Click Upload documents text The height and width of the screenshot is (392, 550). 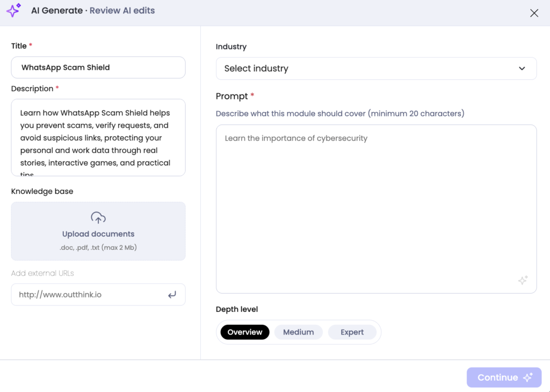click(x=98, y=234)
